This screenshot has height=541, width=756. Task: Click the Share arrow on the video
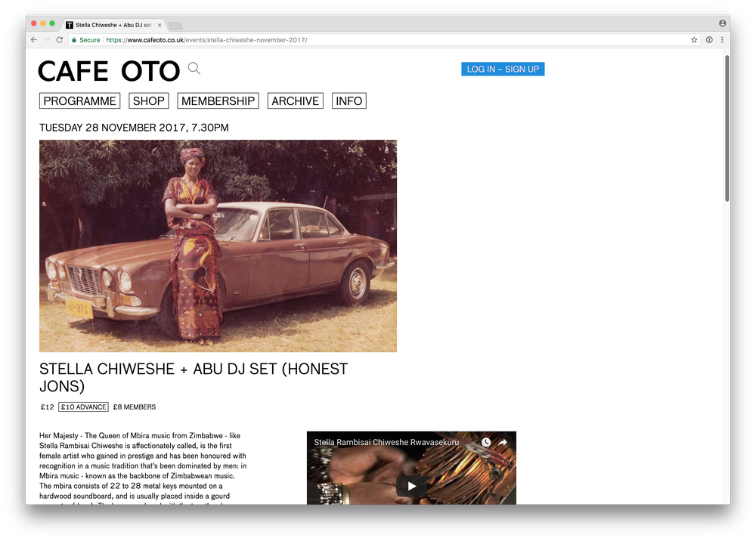tap(503, 442)
